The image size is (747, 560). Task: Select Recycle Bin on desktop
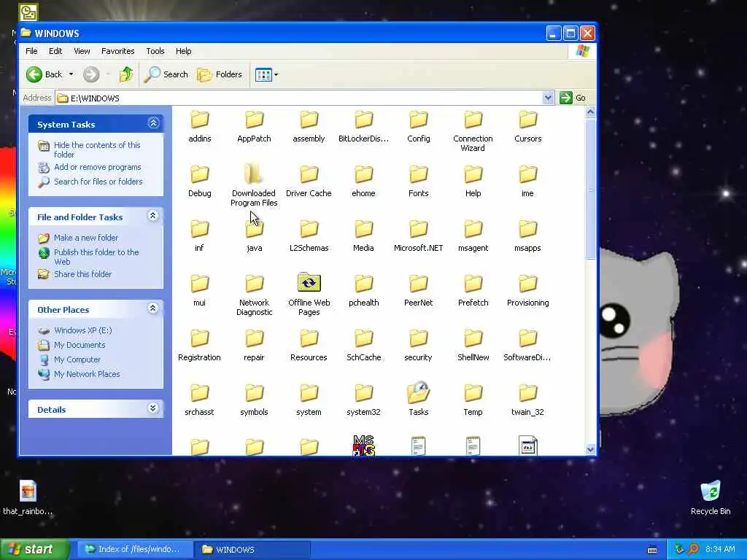coord(711,498)
